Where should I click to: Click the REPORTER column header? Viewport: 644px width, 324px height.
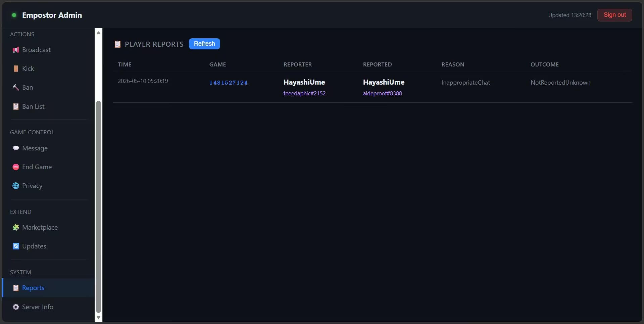coord(298,64)
